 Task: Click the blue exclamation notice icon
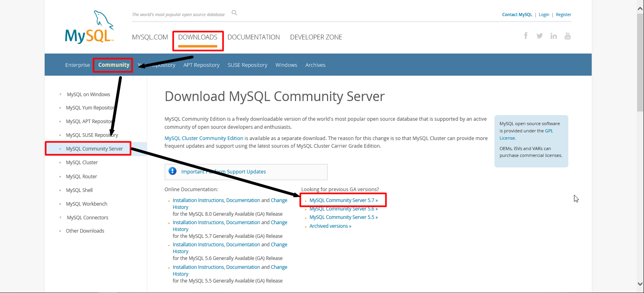(173, 171)
